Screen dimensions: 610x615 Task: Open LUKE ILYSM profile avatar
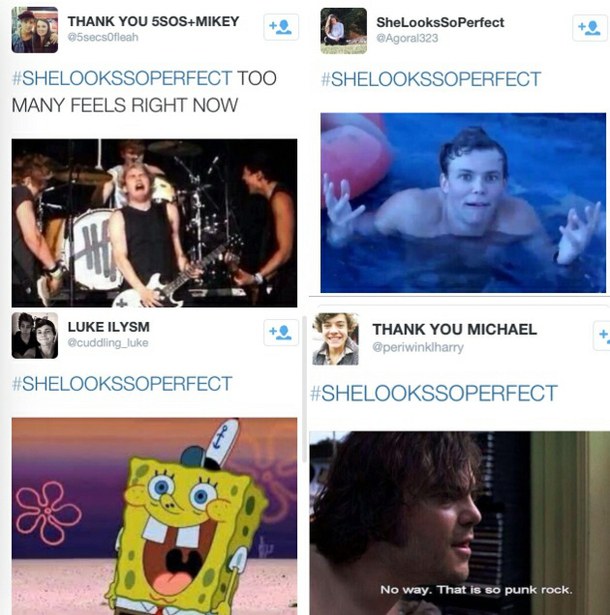click(35, 336)
